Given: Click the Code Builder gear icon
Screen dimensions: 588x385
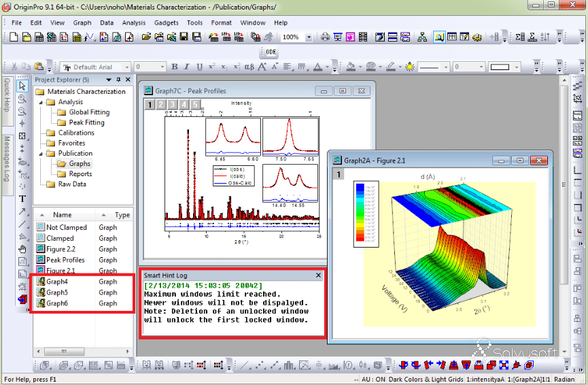Looking at the screenshot, I should (477, 37).
